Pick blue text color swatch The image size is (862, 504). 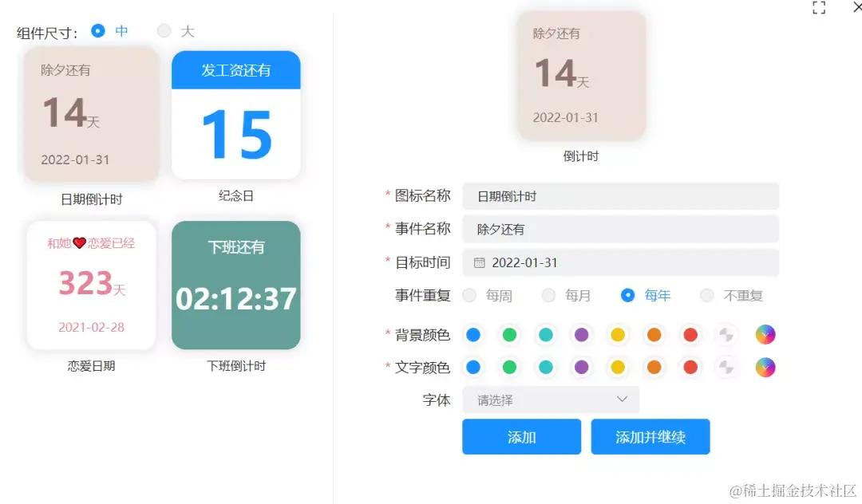(x=473, y=367)
